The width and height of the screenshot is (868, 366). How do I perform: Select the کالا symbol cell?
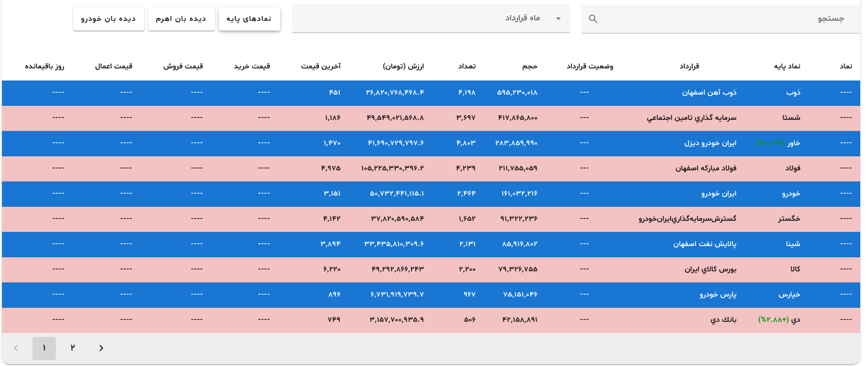coord(795,269)
